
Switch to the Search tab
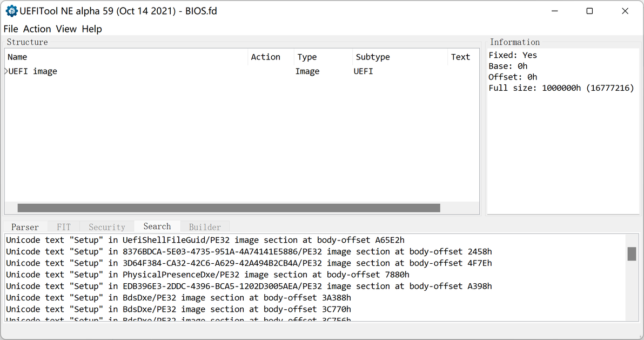(x=157, y=226)
